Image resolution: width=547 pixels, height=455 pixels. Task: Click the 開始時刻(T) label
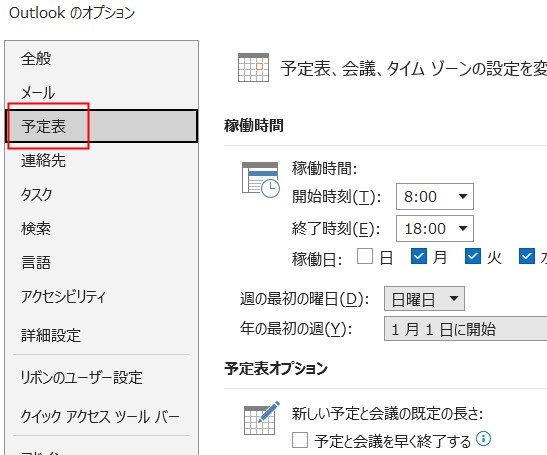click(x=336, y=196)
